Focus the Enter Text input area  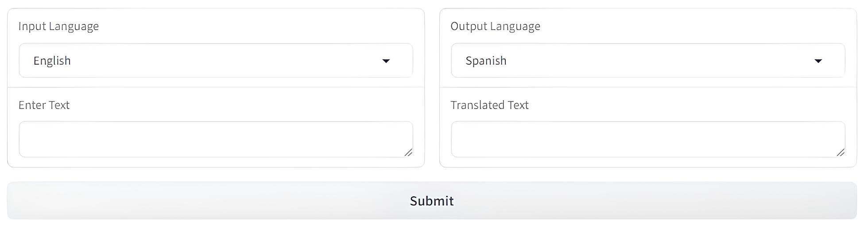pyautogui.click(x=216, y=139)
